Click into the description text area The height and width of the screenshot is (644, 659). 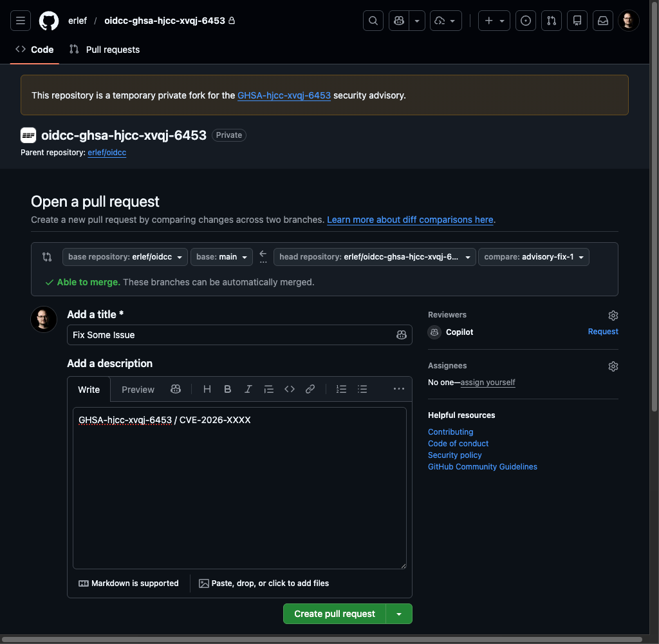(239, 488)
